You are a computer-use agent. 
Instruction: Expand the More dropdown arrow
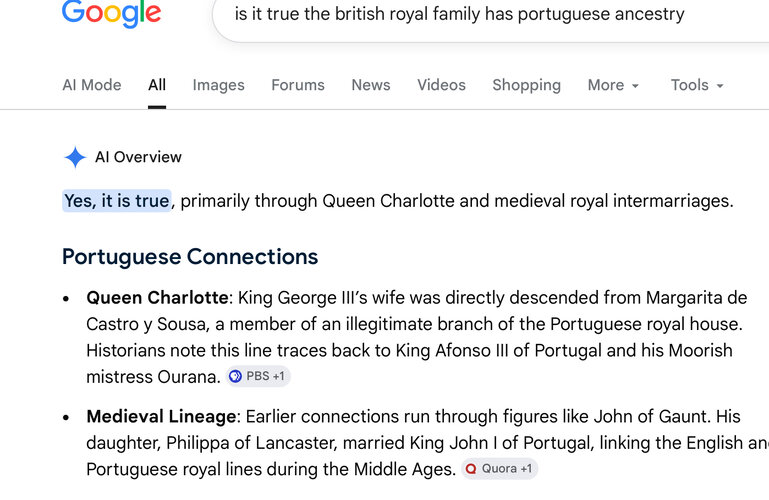pos(635,86)
